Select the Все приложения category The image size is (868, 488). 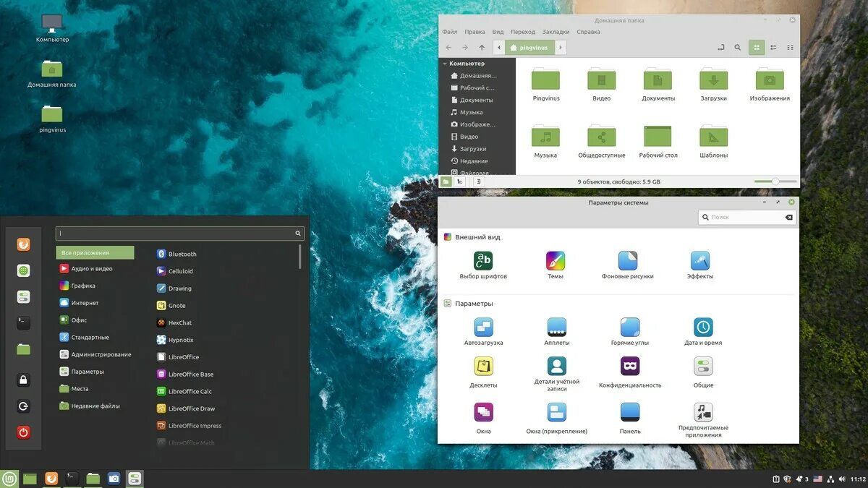coord(95,253)
